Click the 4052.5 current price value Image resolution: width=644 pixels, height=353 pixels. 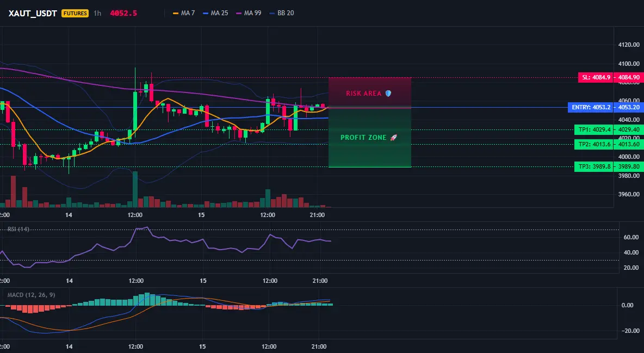pos(123,13)
